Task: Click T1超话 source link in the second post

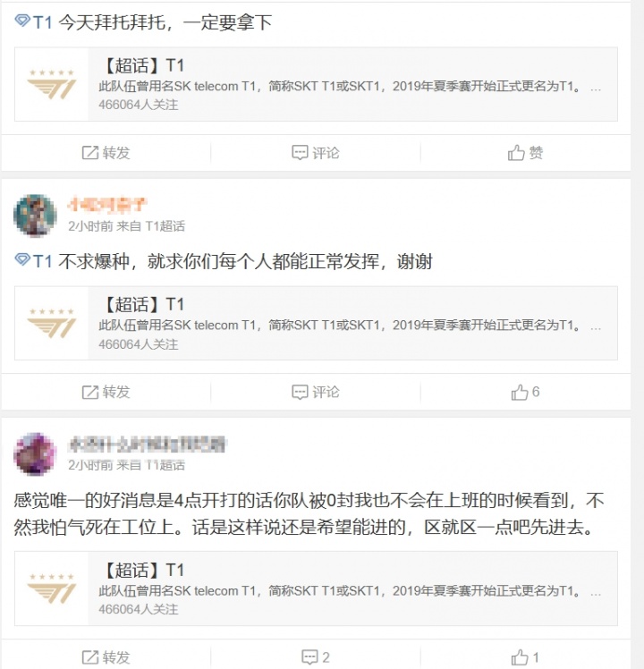Action: pos(165,226)
